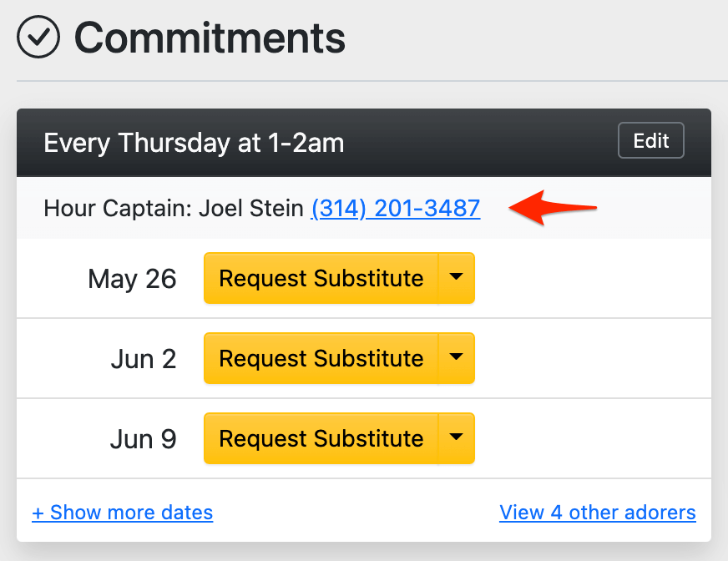728x561 pixels.
Task: Click the Commitments heading text
Action: [x=210, y=38]
